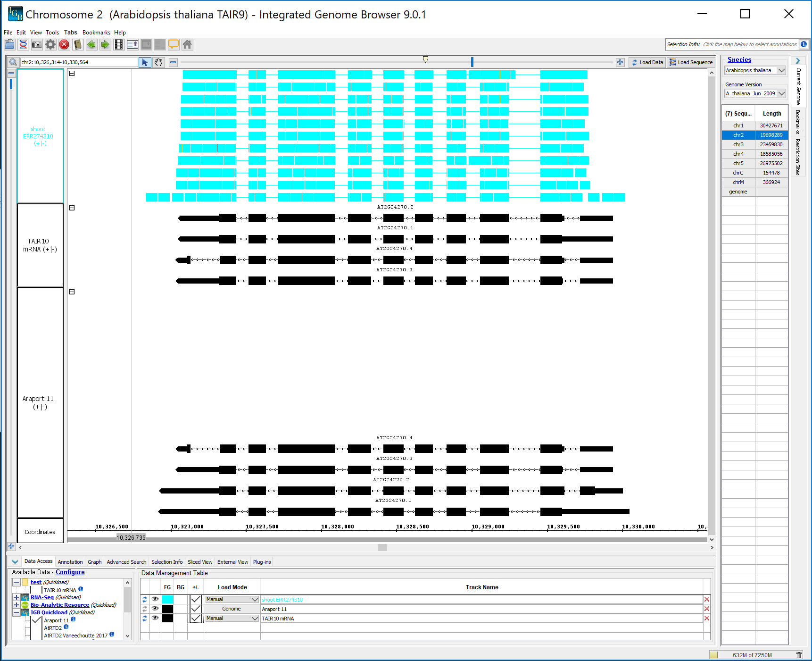Screen dimensions: 812x661
Task: Toggle +/- checkbox for TAIR10 mRNA track
Action: click(x=195, y=618)
